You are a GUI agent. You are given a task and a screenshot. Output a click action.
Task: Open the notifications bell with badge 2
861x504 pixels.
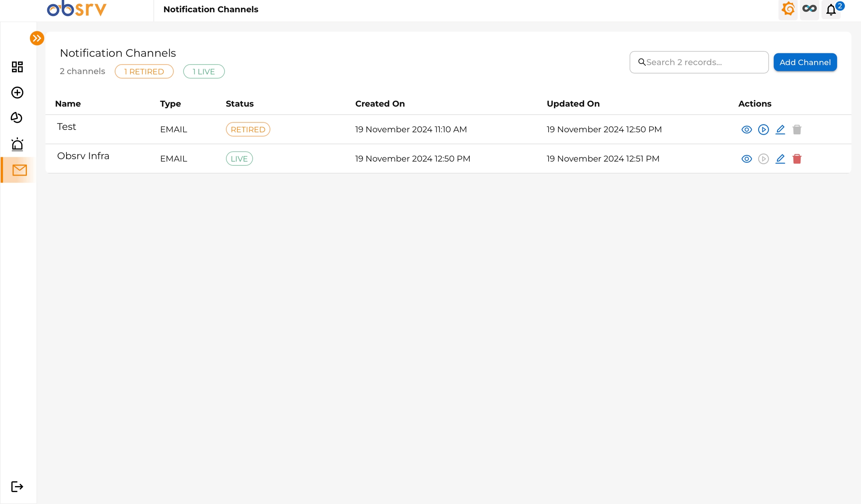coord(831,10)
